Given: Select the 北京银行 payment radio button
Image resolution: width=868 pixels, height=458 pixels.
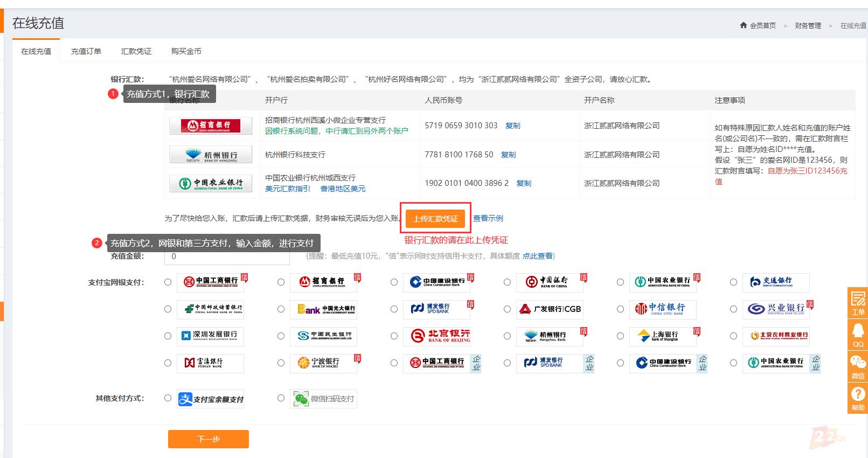Looking at the screenshot, I should (394, 336).
